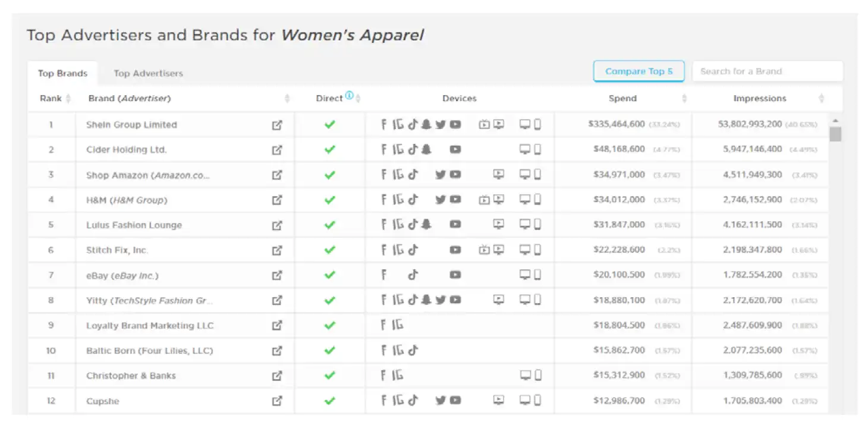
Task: Click the Compare Top 5 button
Action: coord(639,71)
